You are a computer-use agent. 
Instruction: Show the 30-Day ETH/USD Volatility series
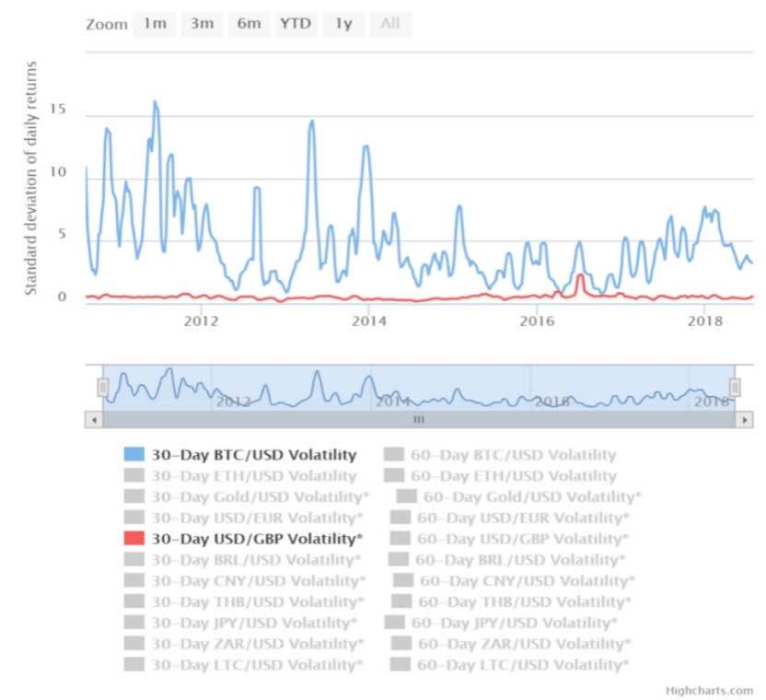pyautogui.click(x=253, y=476)
